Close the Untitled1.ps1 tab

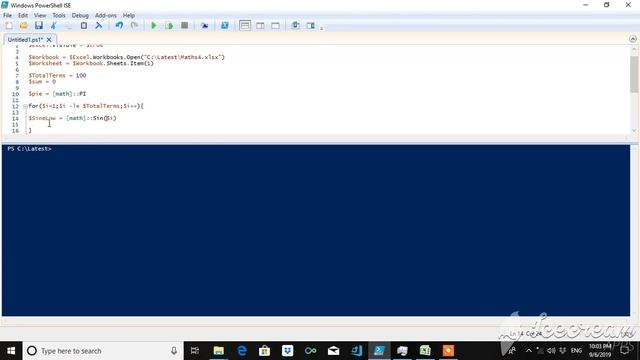49,40
